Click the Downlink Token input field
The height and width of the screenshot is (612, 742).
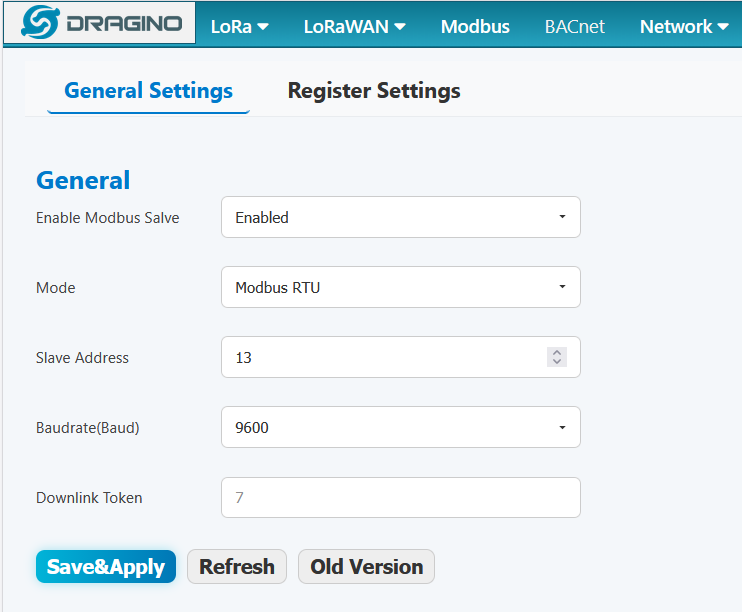[x=401, y=497]
